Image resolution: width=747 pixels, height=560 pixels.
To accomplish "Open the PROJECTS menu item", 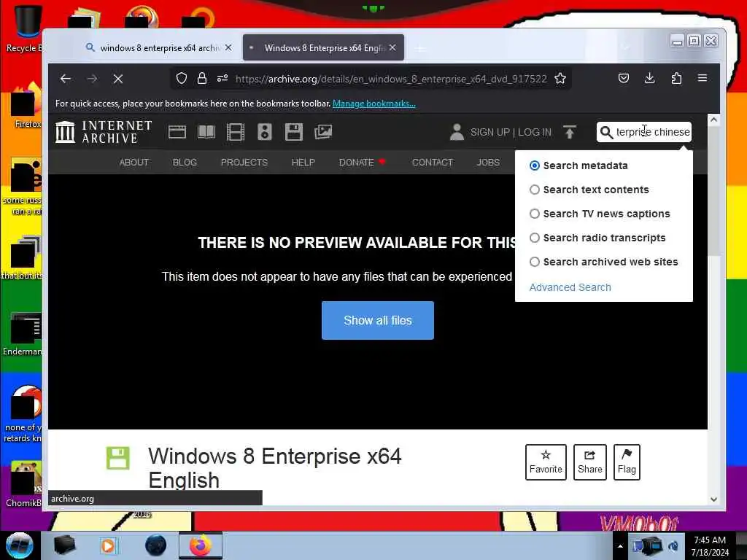I will [x=244, y=163].
